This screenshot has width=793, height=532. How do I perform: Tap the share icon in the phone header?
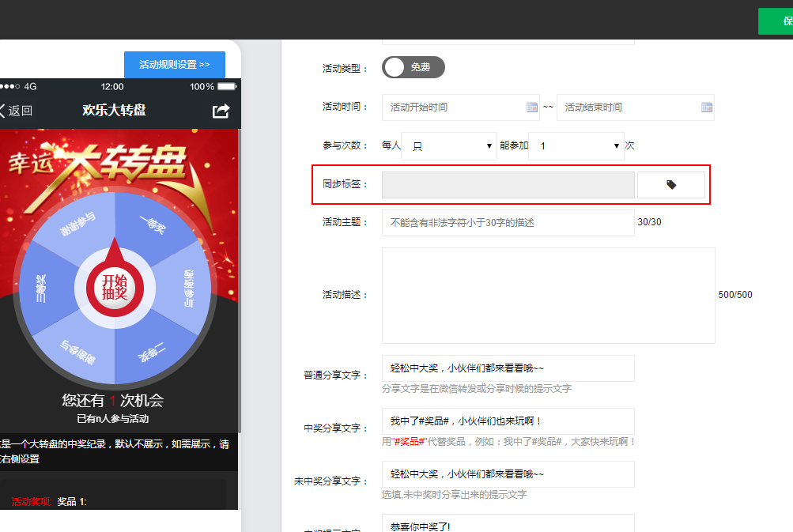click(221, 111)
